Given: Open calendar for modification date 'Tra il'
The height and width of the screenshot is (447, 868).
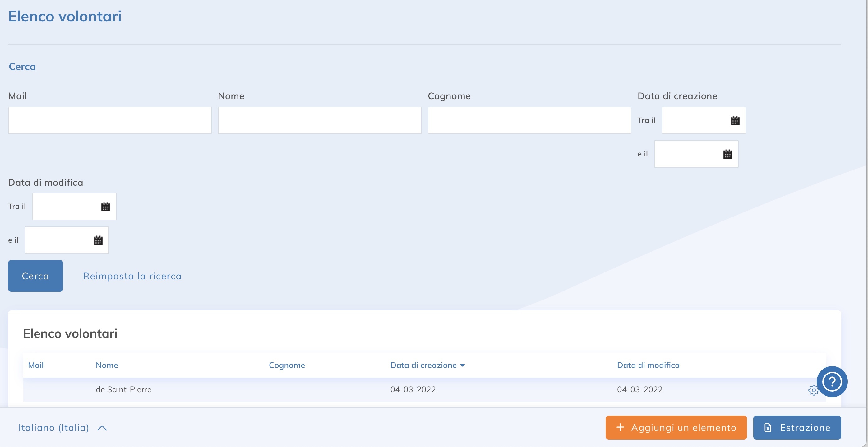Looking at the screenshot, I should (105, 207).
